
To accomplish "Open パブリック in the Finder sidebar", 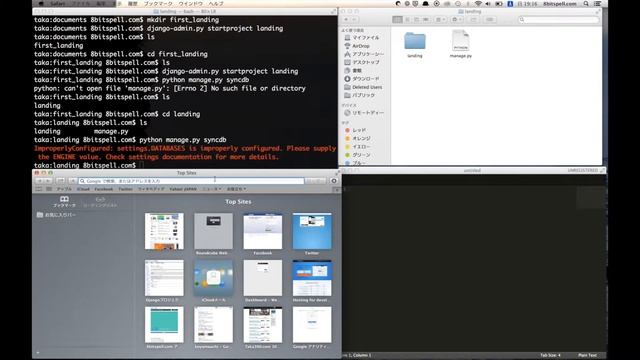I will coord(359,95).
